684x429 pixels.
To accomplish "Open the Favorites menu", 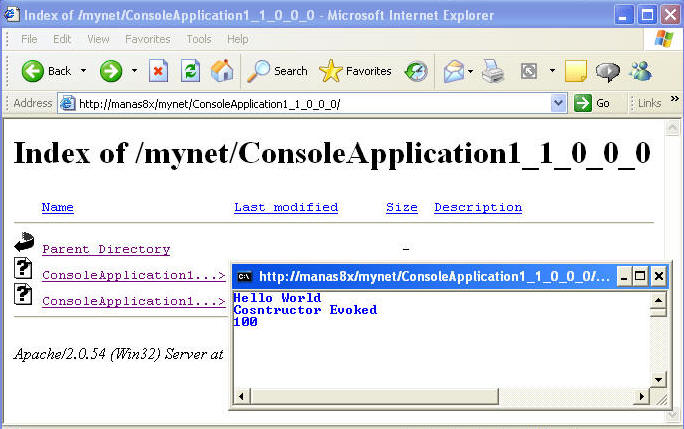I will (x=147, y=39).
